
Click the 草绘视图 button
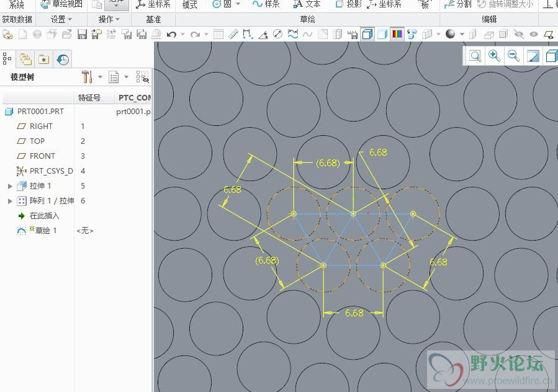coord(61,4)
